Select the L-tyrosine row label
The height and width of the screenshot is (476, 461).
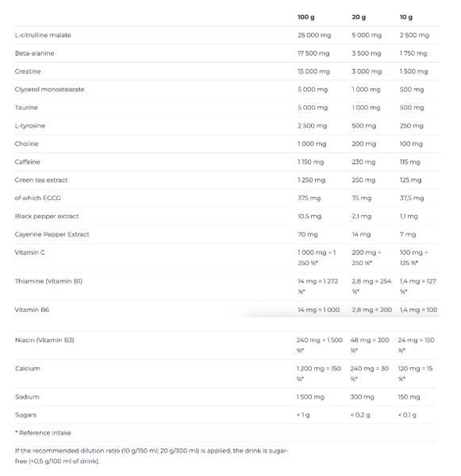[30, 125]
